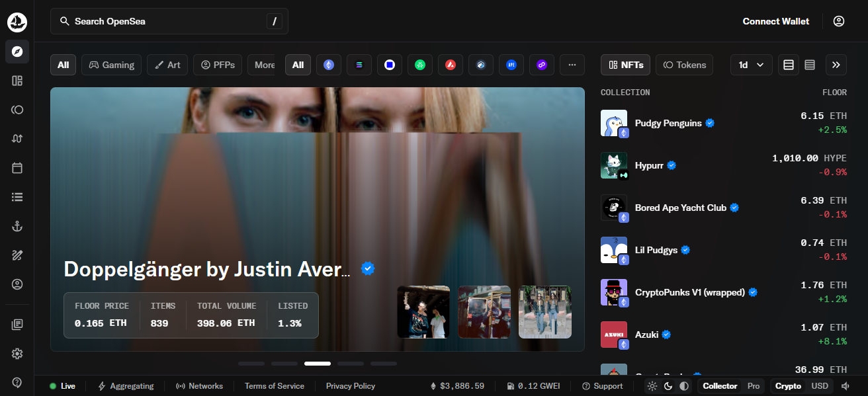The height and width of the screenshot is (396, 868).
Task: Switch to the Tokens tab
Action: (684, 65)
